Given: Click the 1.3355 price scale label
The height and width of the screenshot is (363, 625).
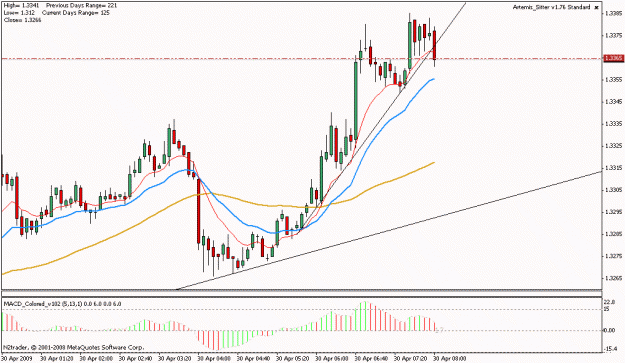Looking at the screenshot, I should coord(613,80).
